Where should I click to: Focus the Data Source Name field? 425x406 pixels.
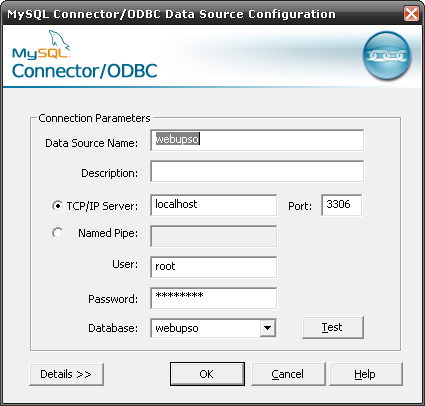coord(257,140)
